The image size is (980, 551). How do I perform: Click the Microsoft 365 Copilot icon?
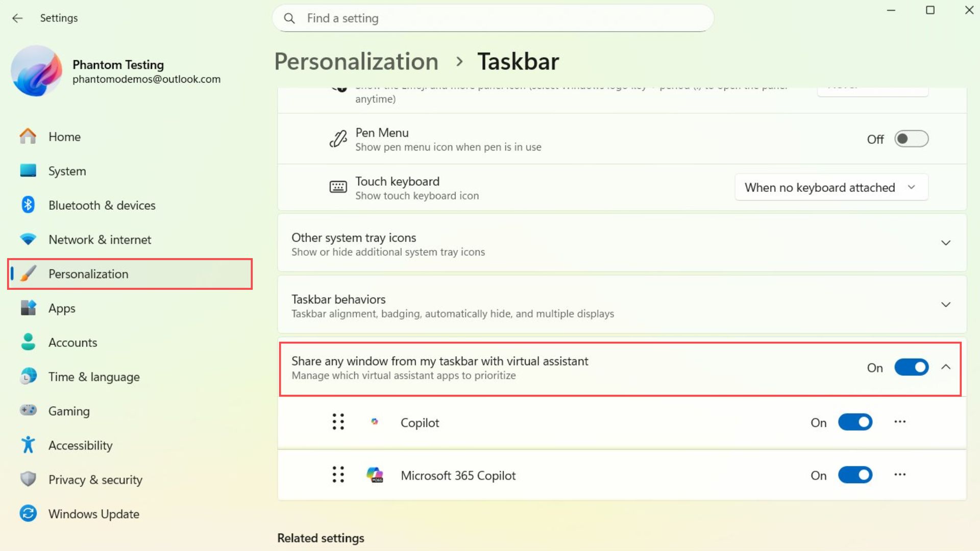tap(375, 475)
